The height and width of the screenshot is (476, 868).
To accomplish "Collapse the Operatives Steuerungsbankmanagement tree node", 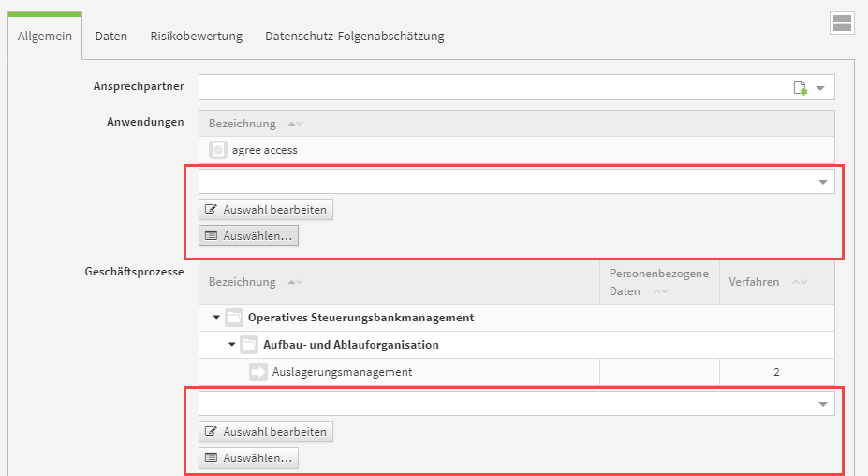I will [x=216, y=318].
